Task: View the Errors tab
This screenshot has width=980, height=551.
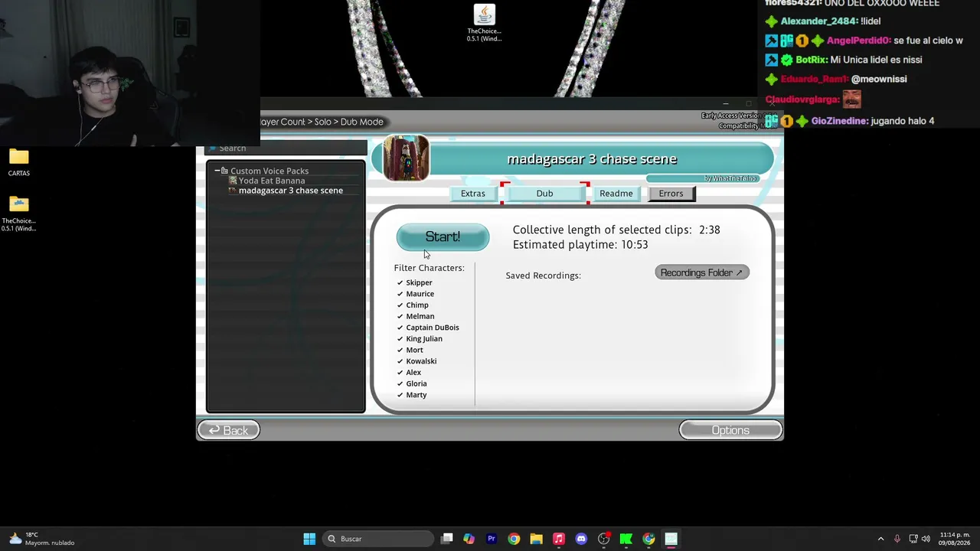Action: (671, 194)
